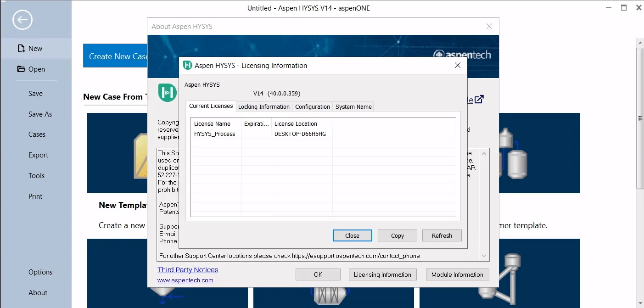Click the License Location column header
Screen dimensions: 644x308
302,123
